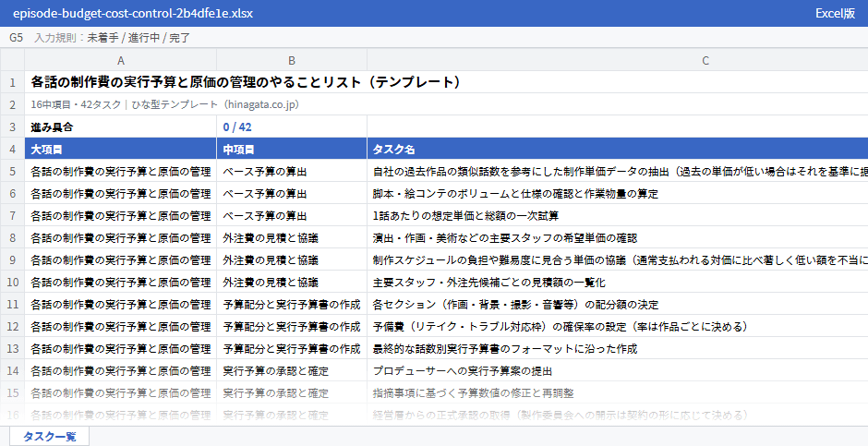Screen dimensions: 868x446
Task: Select row 14 header number
Action: point(12,370)
